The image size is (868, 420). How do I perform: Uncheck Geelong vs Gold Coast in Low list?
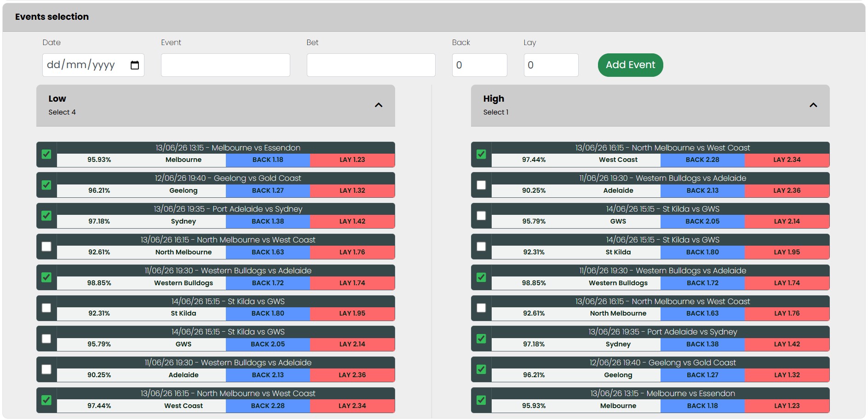pyautogui.click(x=46, y=185)
